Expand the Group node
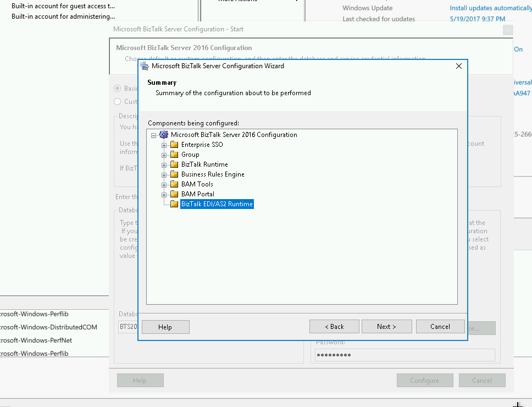The width and height of the screenshot is (532, 407). (x=164, y=155)
